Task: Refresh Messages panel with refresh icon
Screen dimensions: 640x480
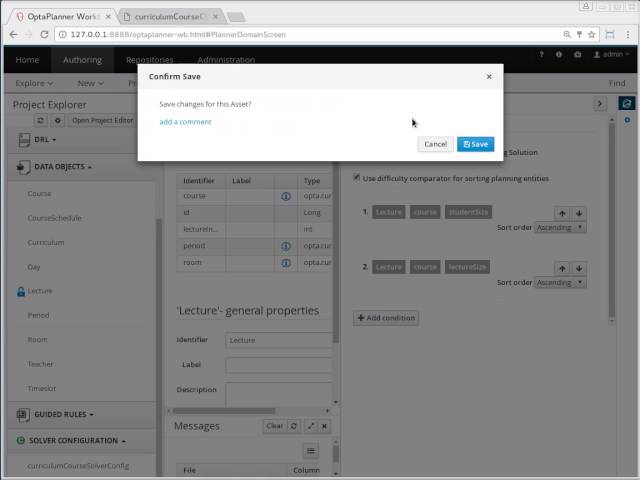Action: click(x=293, y=426)
